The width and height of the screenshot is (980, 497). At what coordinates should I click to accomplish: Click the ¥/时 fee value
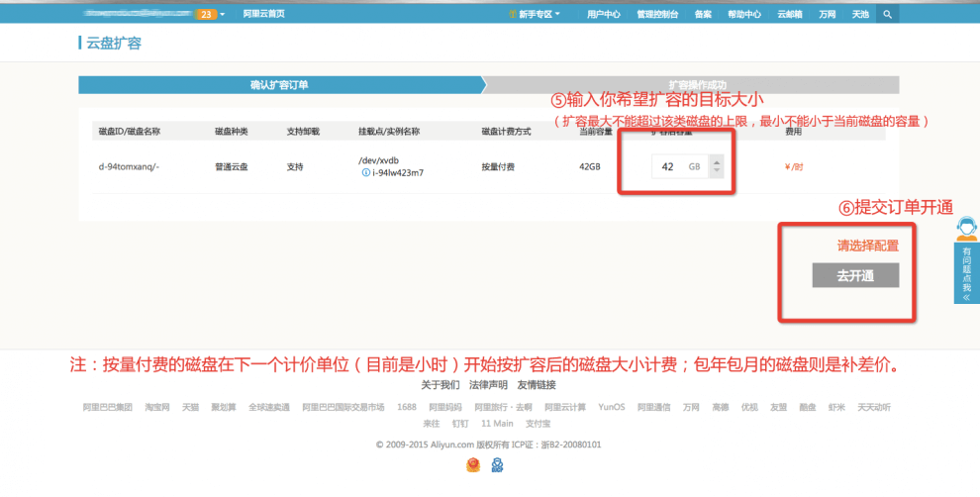click(x=794, y=167)
